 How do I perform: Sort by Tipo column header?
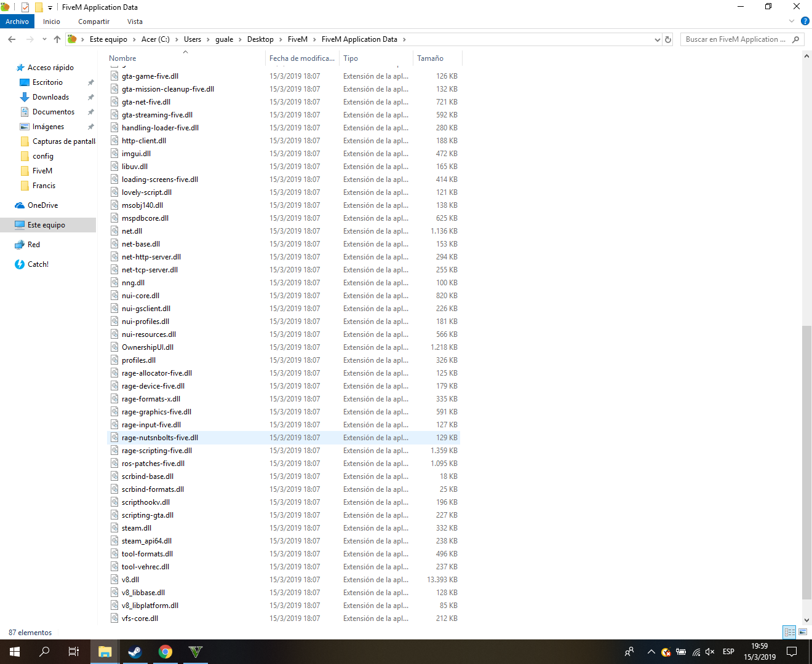pyautogui.click(x=375, y=58)
